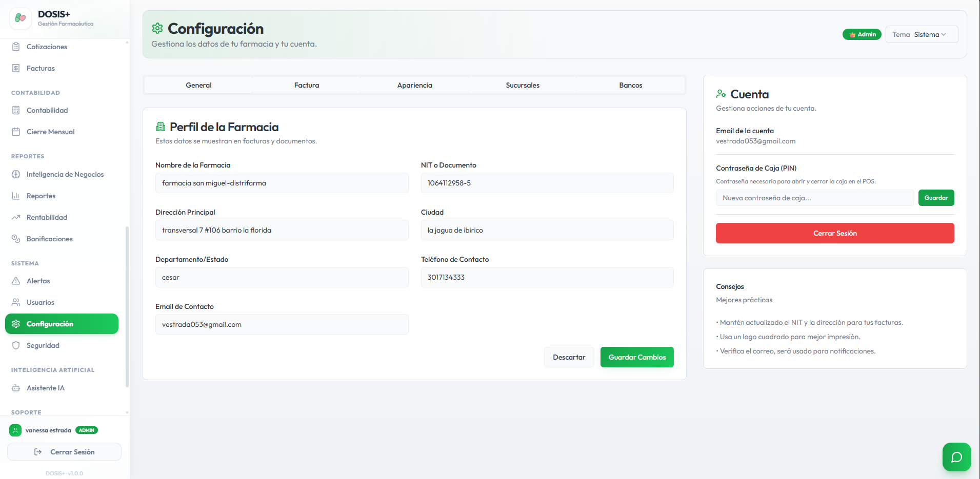This screenshot has width=980, height=479.
Task: Click the DOSIS+ v1.0.0 version text
Action: [64, 473]
